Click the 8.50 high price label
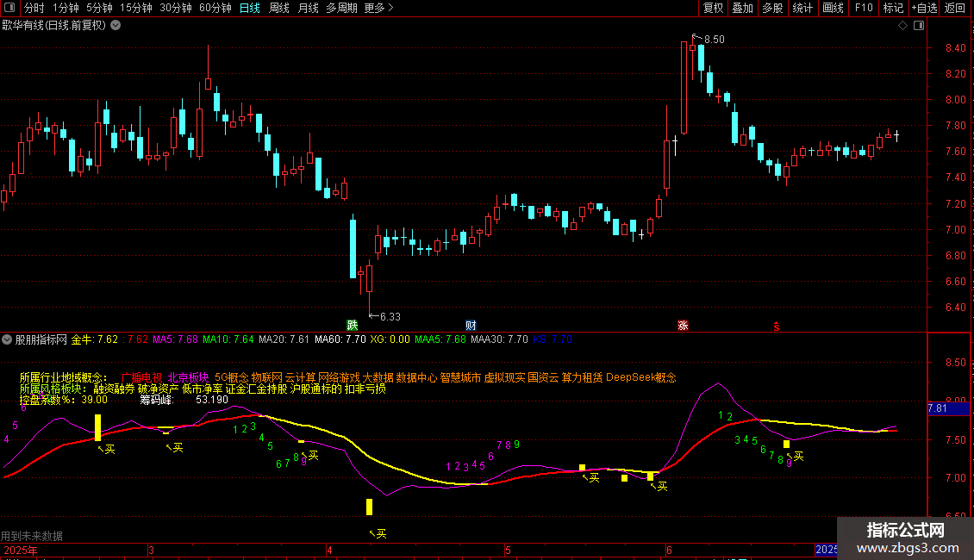 point(715,39)
